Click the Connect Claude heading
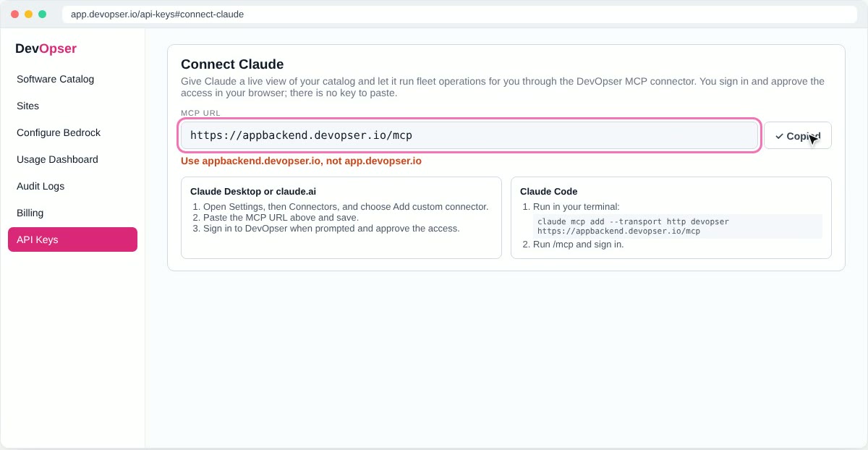Viewport: 868px width, 450px height. [x=232, y=64]
